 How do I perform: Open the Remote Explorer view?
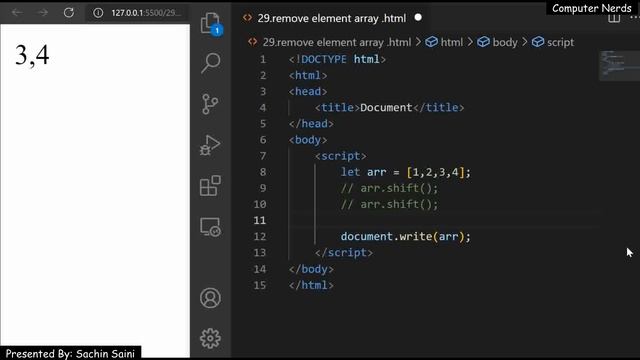click(x=211, y=227)
